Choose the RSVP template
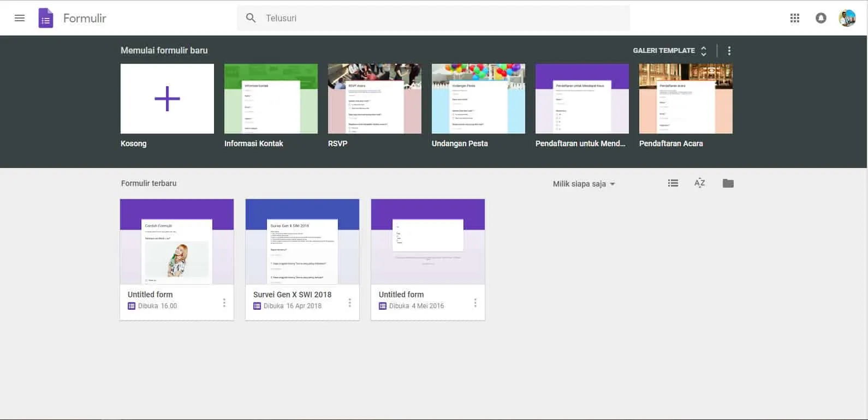The width and height of the screenshot is (868, 420). [374, 99]
